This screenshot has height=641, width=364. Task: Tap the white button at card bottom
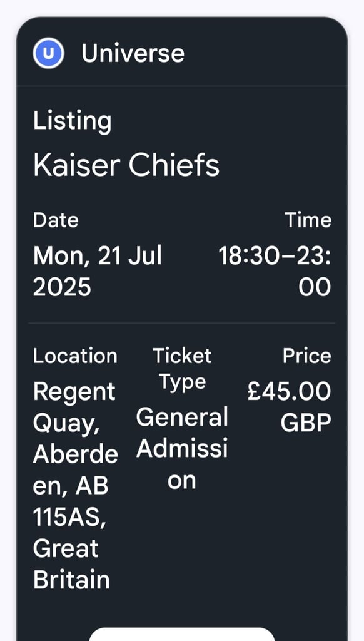182,634
